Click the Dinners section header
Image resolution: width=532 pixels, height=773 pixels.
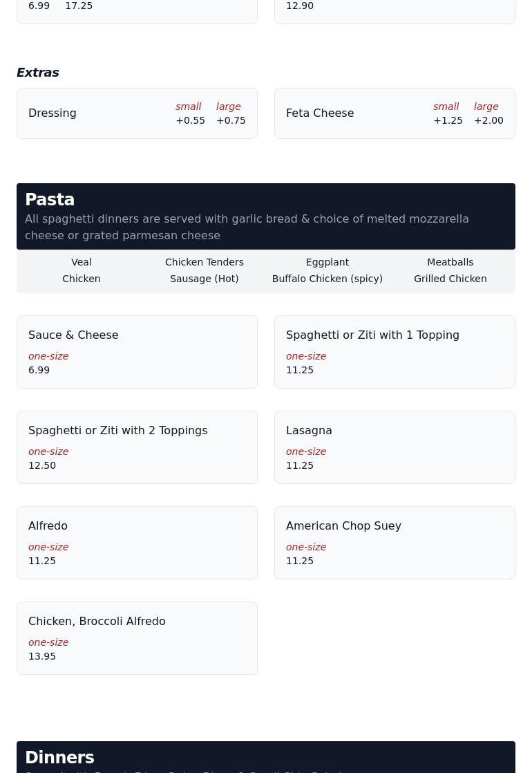tap(59, 758)
